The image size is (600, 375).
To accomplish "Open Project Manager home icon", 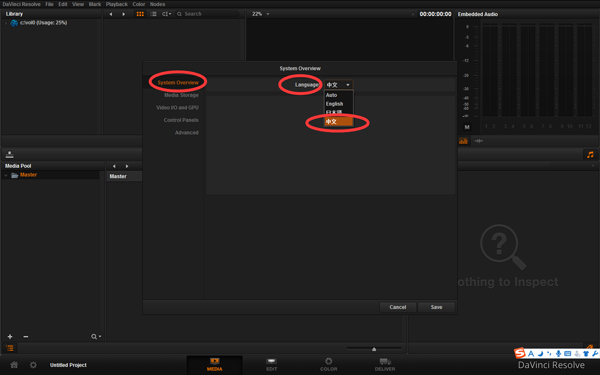I will [14, 365].
